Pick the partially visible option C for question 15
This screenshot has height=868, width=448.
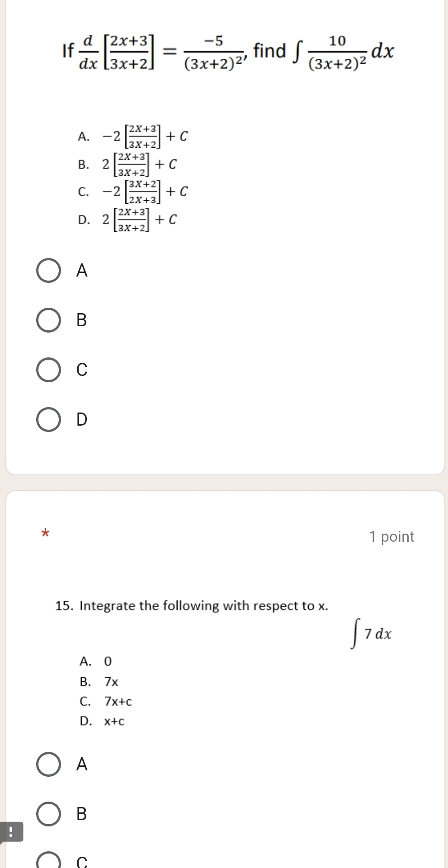pyautogui.click(x=48, y=861)
